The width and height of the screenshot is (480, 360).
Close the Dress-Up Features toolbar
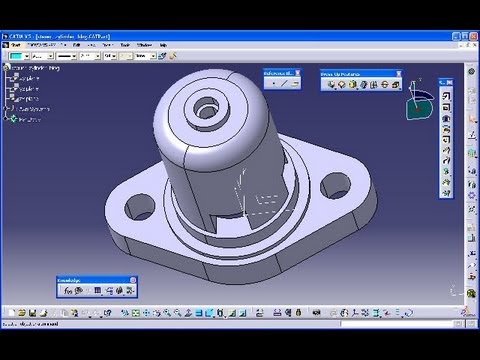pyautogui.click(x=399, y=74)
